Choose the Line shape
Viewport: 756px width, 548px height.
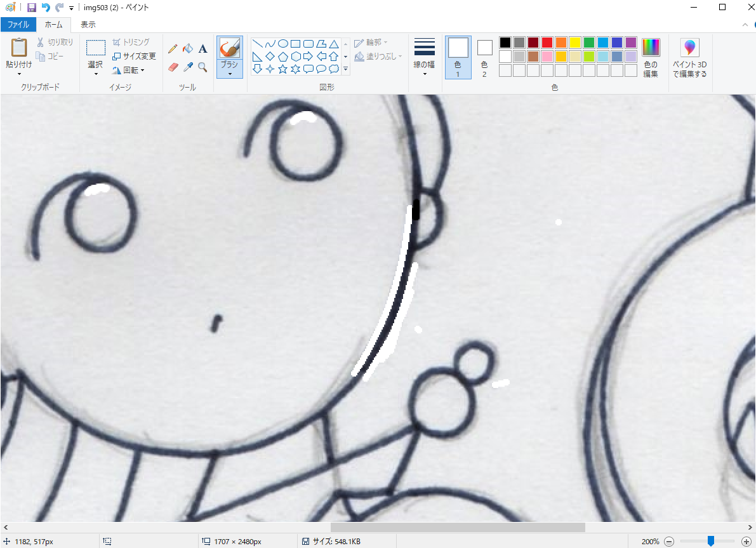point(258,44)
